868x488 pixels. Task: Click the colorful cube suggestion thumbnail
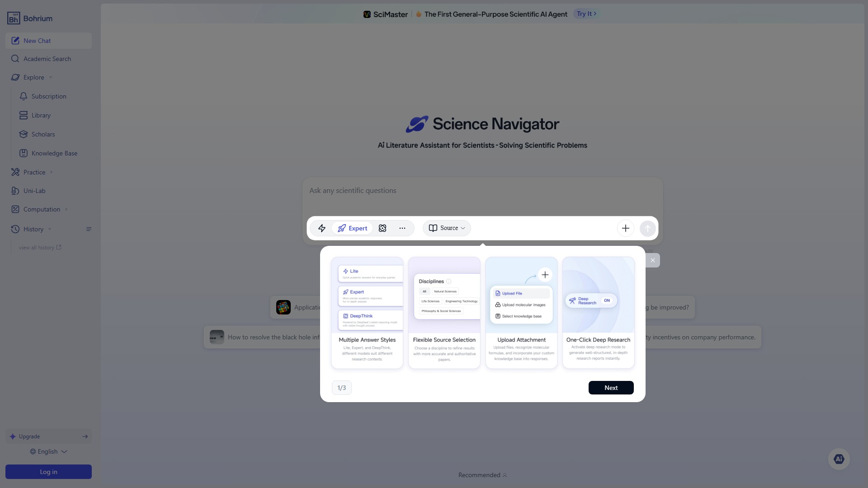pyautogui.click(x=283, y=307)
